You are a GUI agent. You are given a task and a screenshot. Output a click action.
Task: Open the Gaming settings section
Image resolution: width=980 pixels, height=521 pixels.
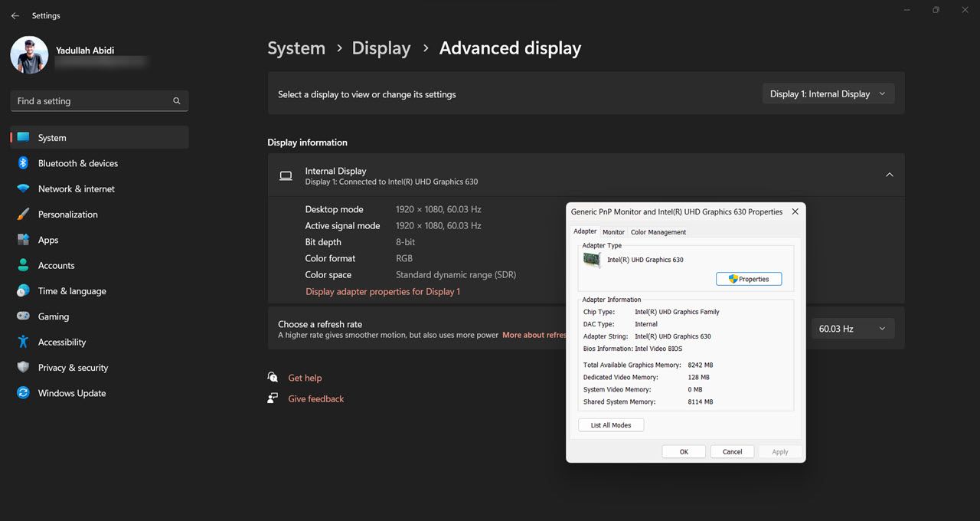52,316
